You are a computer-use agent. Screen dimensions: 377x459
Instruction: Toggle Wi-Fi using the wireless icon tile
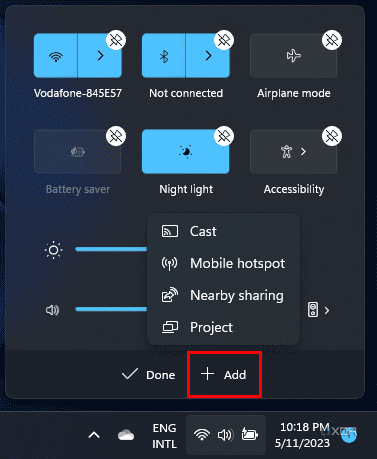point(56,56)
